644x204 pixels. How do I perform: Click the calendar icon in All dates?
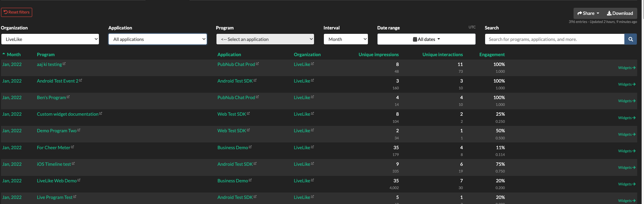point(415,39)
